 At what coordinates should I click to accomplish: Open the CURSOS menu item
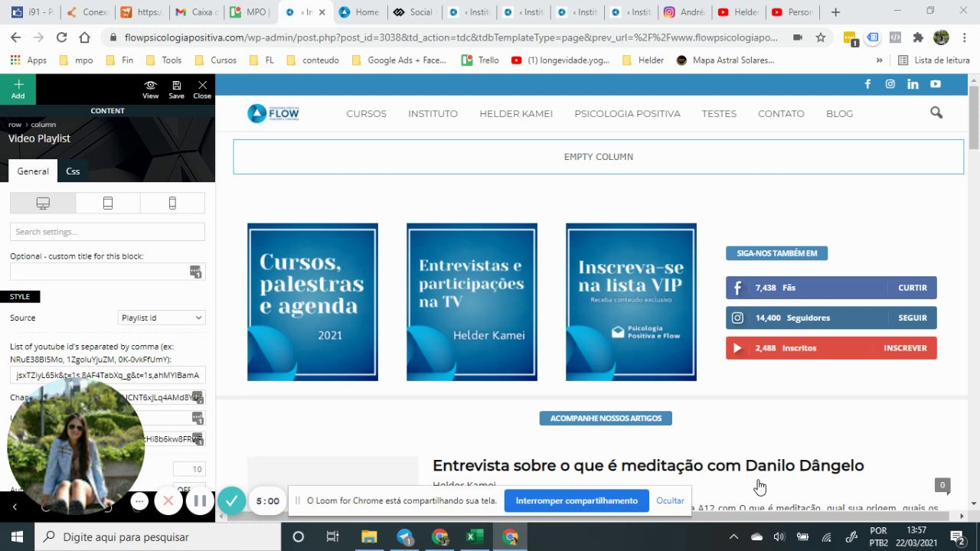366,113
